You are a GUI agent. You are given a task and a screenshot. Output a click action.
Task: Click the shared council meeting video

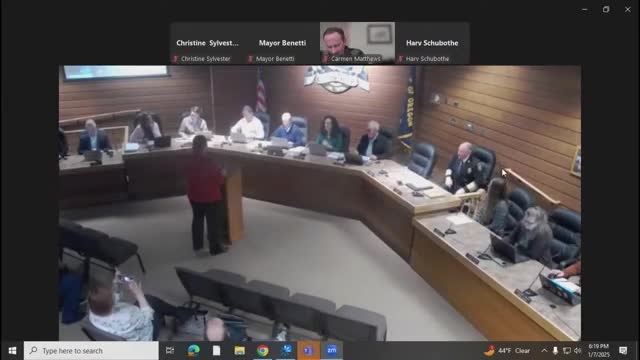[x=320, y=203]
